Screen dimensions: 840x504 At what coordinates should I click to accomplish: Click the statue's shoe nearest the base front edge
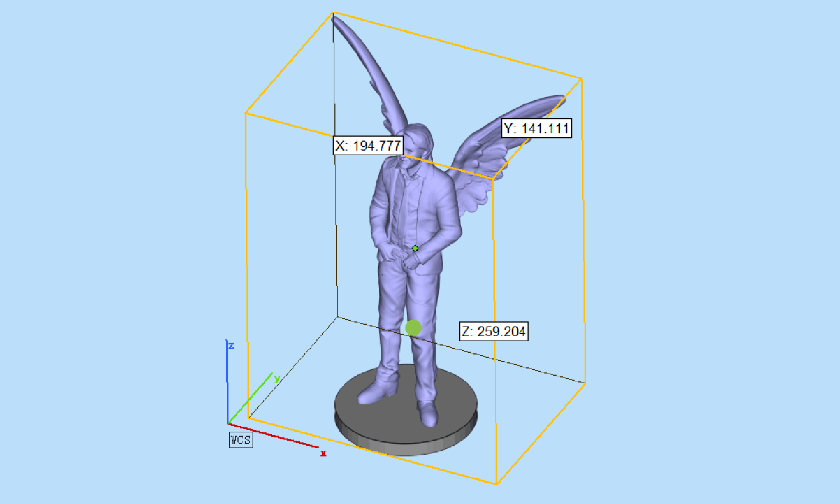click(x=427, y=413)
